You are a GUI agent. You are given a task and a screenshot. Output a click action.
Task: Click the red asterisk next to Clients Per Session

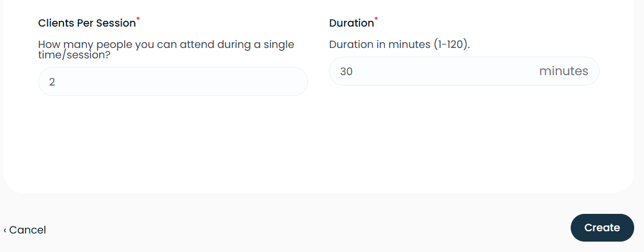point(138,18)
